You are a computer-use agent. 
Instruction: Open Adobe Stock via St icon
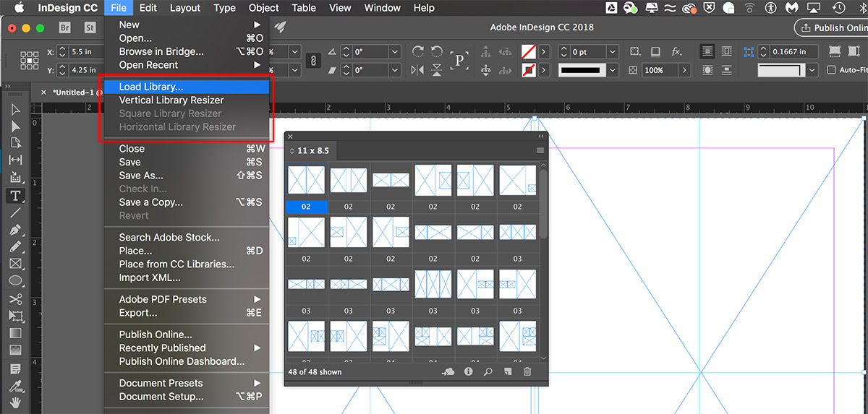(x=90, y=27)
